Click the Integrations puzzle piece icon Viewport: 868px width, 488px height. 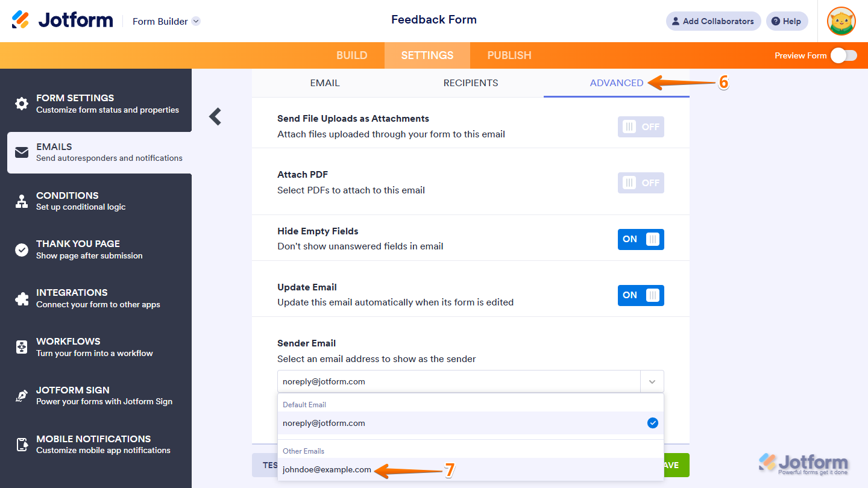[22, 298]
